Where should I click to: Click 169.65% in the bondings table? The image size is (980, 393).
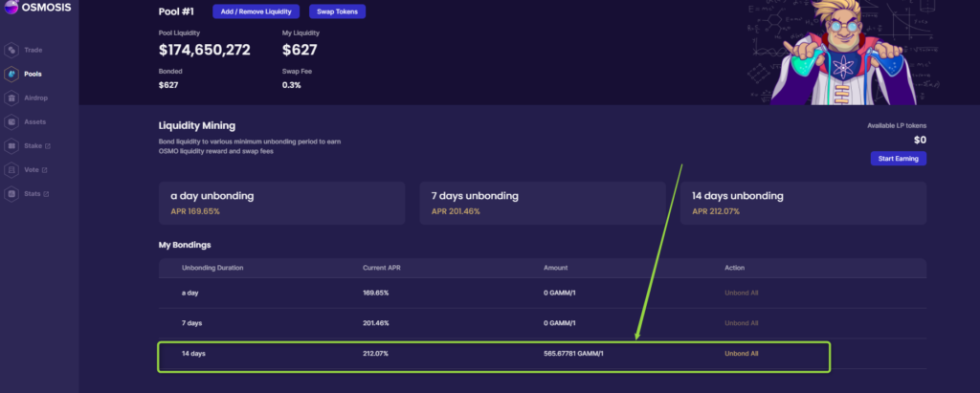(375, 293)
